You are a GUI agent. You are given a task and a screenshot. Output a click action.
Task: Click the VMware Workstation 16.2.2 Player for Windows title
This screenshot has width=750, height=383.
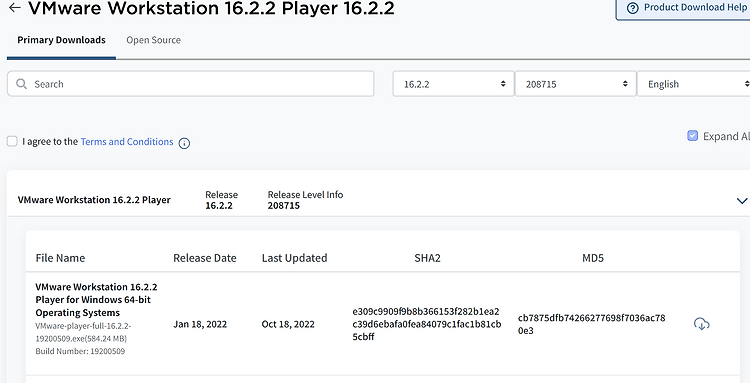click(96, 299)
